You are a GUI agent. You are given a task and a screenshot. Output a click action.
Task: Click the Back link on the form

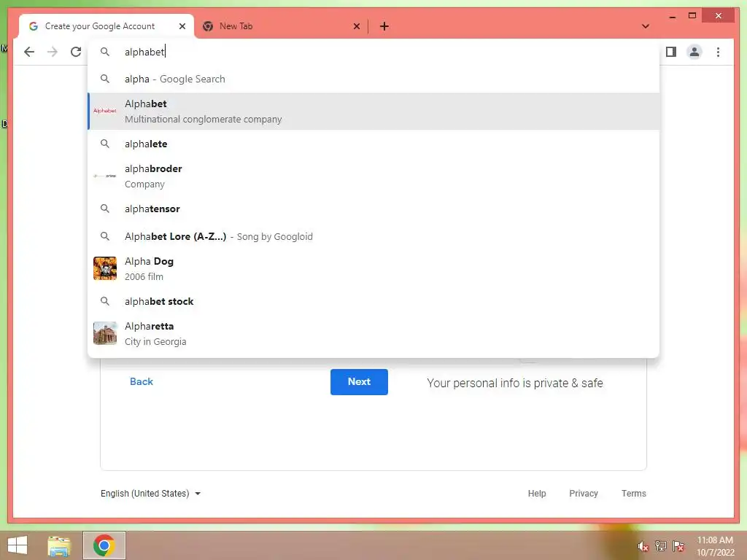142,381
